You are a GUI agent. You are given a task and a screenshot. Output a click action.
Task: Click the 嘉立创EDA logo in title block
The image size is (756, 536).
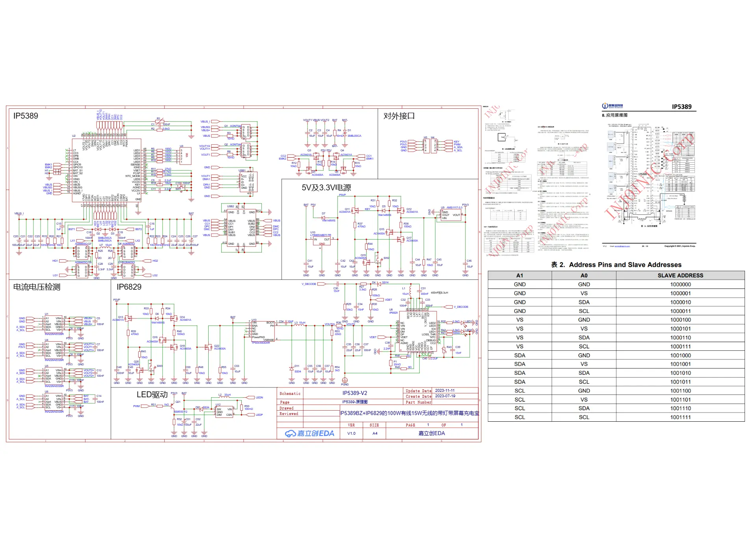click(x=309, y=434)
